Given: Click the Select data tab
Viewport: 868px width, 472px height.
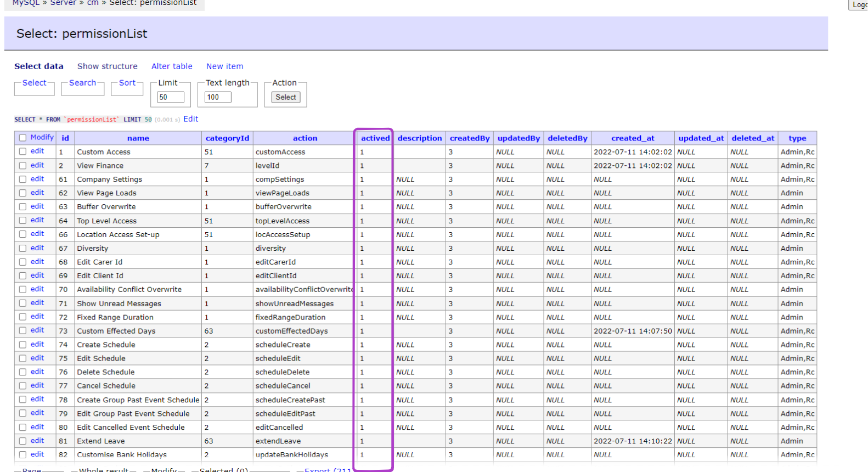Looking at the screenshot, I should point(39,66).
